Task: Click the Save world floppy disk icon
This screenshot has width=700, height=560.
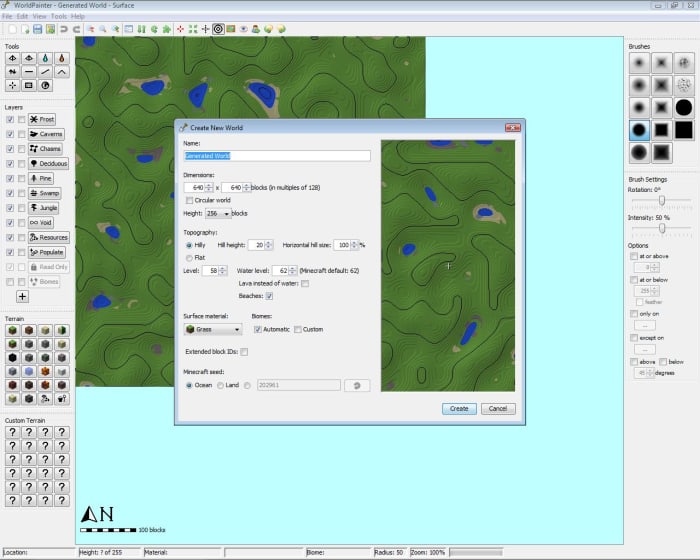Action: 38,29
